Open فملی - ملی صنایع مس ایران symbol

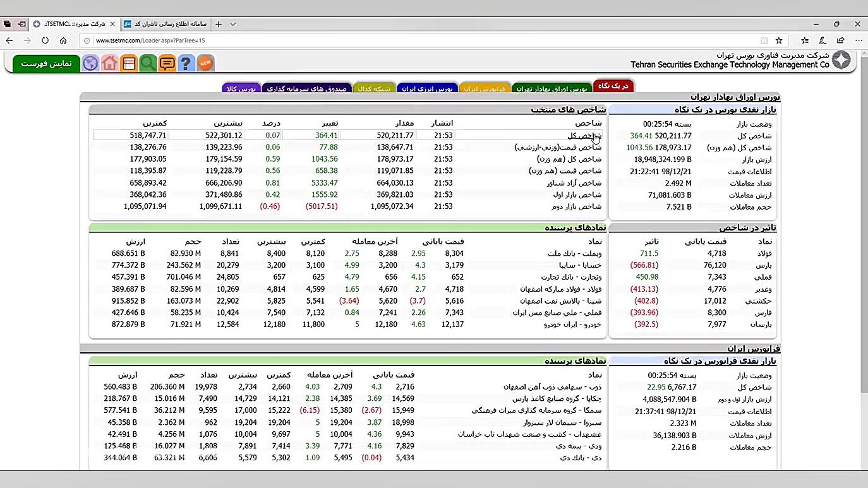(x=557, y=312)
